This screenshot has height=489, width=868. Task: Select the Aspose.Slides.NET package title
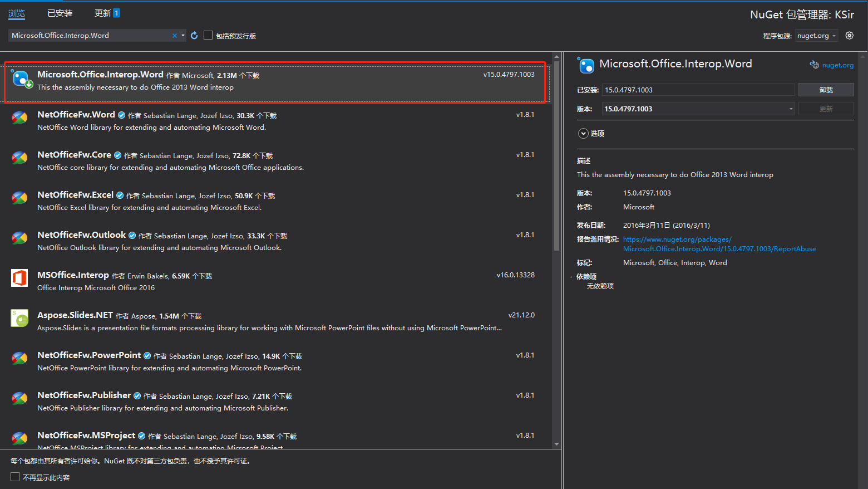75,315
